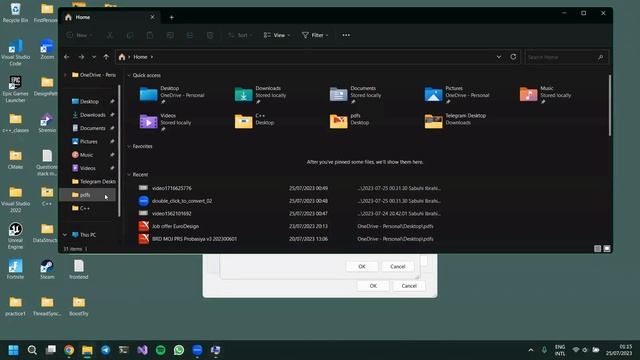The width and height of the screenshot is (640, 360).
Task: Open the pdfs folder tile in Quick access
Action: pyautogui.click(x=350, y=121)
